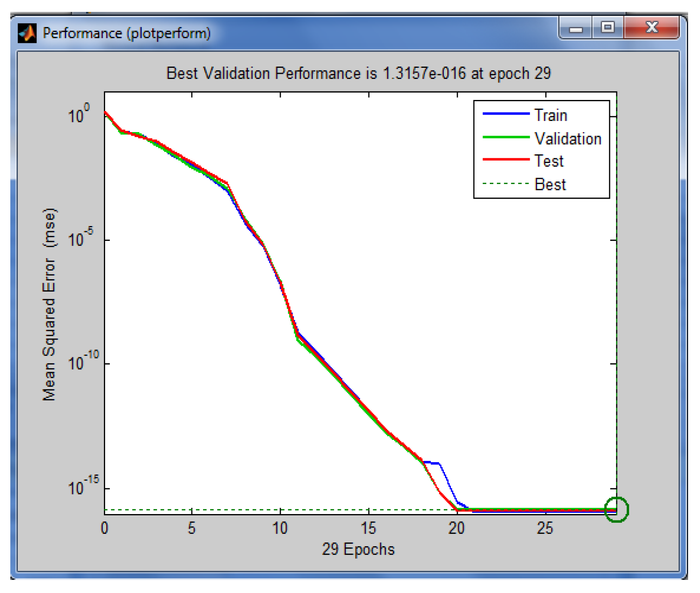Maximize the Performance plot window
Viewport: 700px width, 593px height.
(608, 28)
